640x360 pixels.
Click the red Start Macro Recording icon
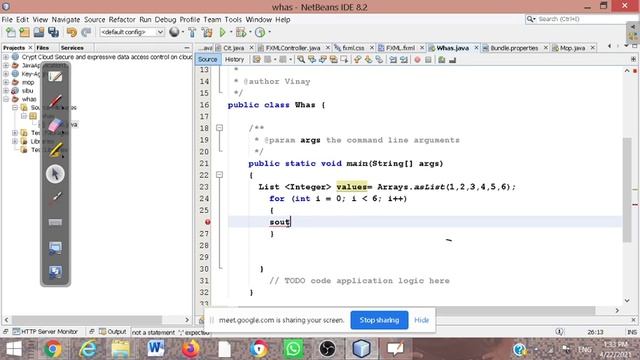pyautogui.click(x=417, y=60)
